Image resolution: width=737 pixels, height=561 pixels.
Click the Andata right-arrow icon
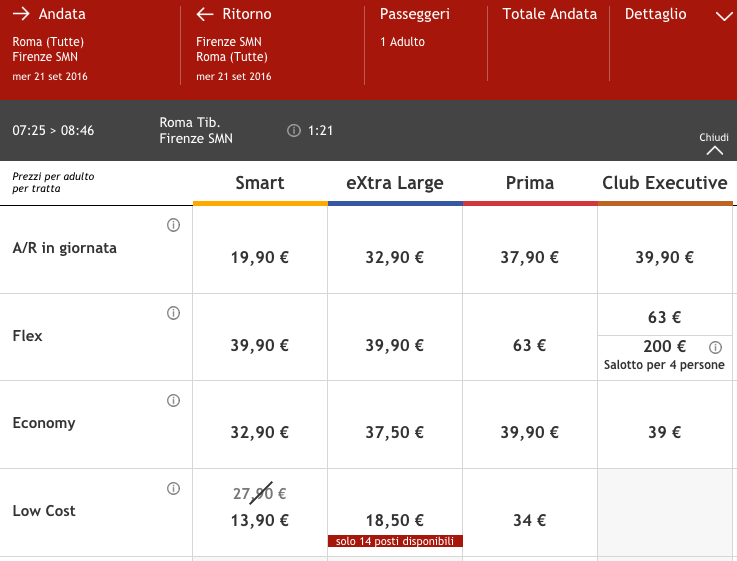[21, 14]
